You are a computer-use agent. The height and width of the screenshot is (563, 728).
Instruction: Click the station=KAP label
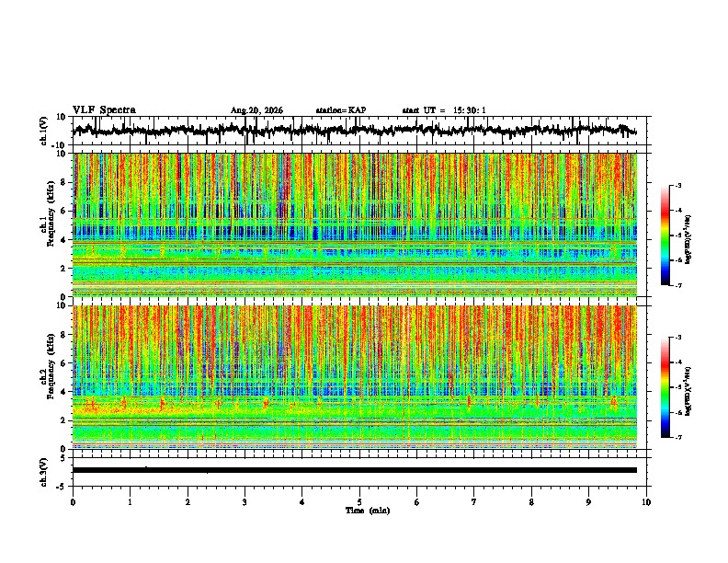point(341,110)
